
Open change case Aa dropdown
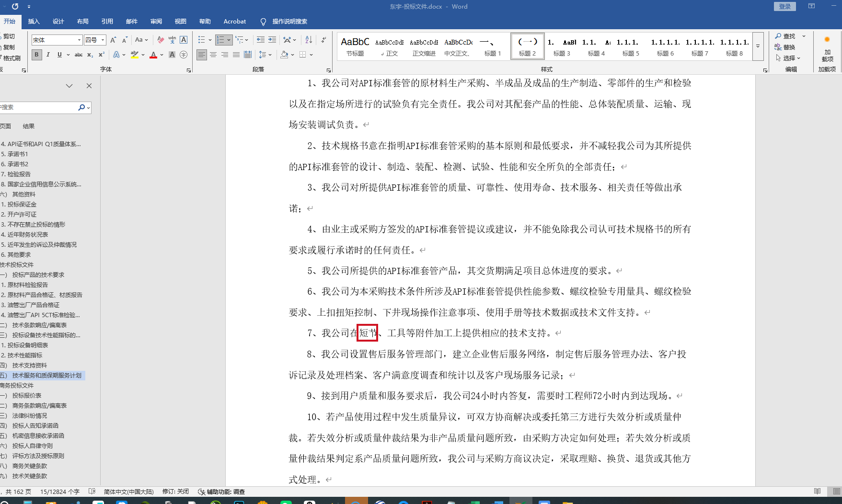coord(141,40)
